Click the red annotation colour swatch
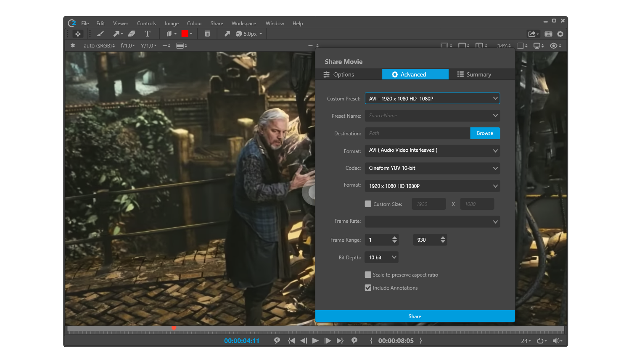 pyautogui.click(x=185, y=34)
